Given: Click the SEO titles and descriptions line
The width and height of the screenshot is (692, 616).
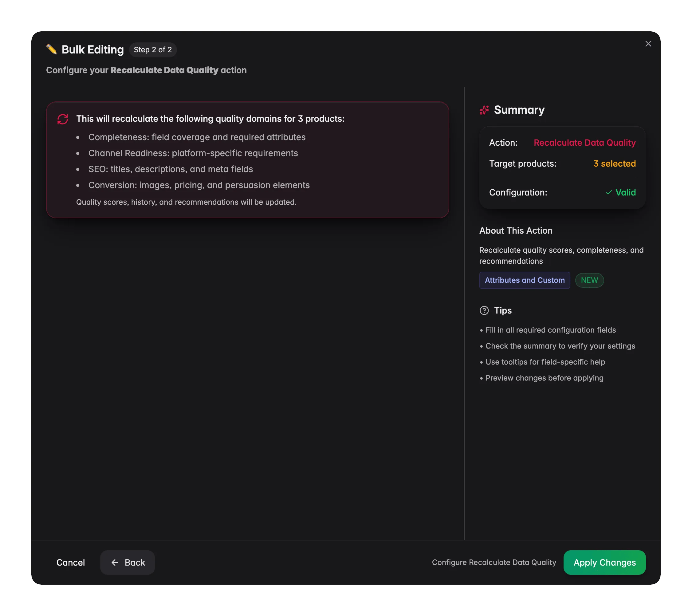Looking at the screenshot, I should click(x=170, y=169).
